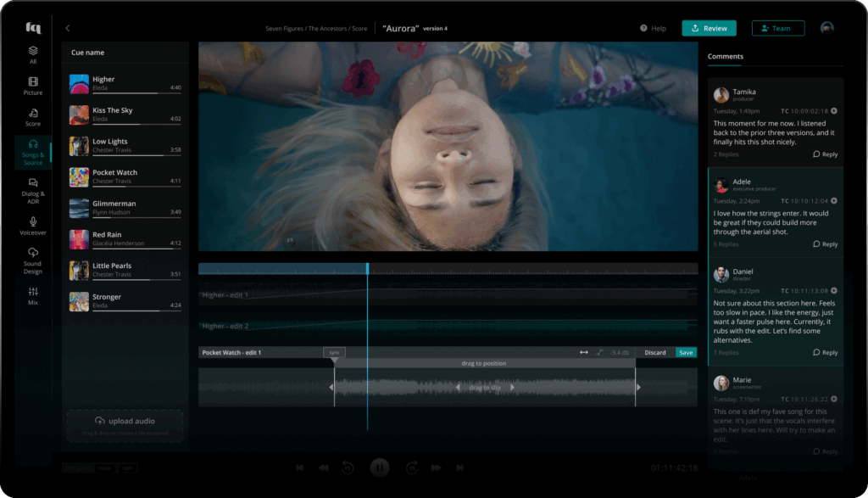Viewport: 868px width, 498px height.
Task: Pause playback with the center pause button
Action: pyautogui.click(x=379, y=467)
